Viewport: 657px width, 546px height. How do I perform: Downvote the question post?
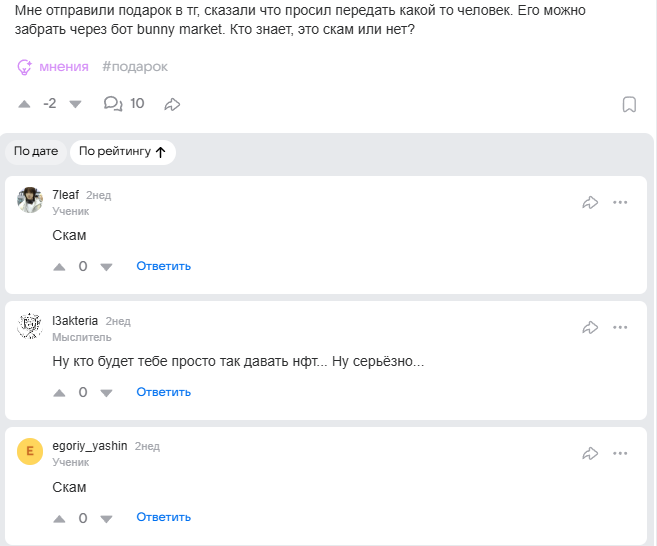click(x=75, y=104)
